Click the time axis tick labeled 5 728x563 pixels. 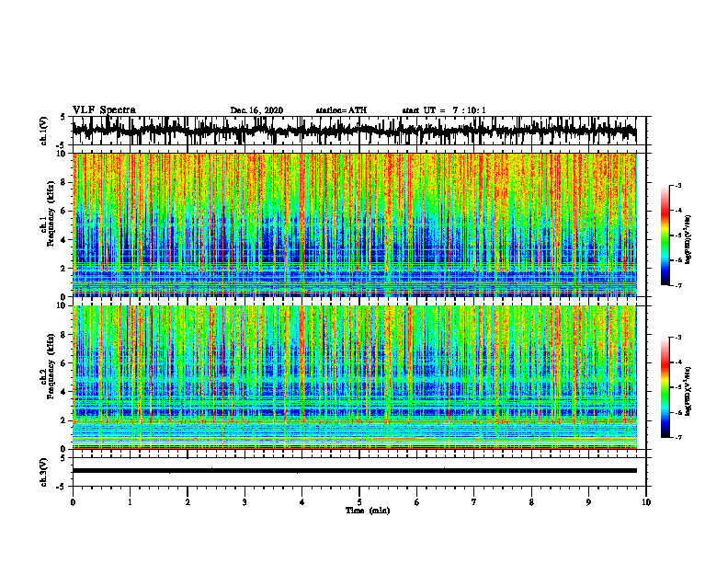359,502
